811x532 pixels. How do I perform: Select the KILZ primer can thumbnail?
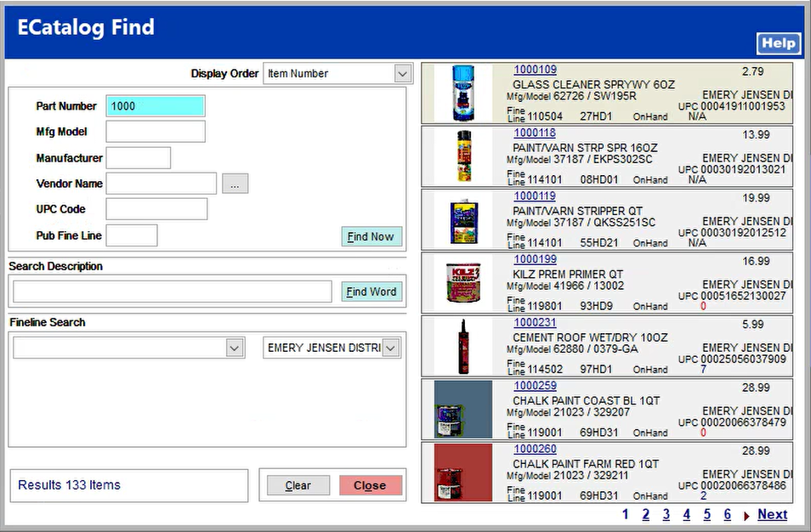coord(463,282)
